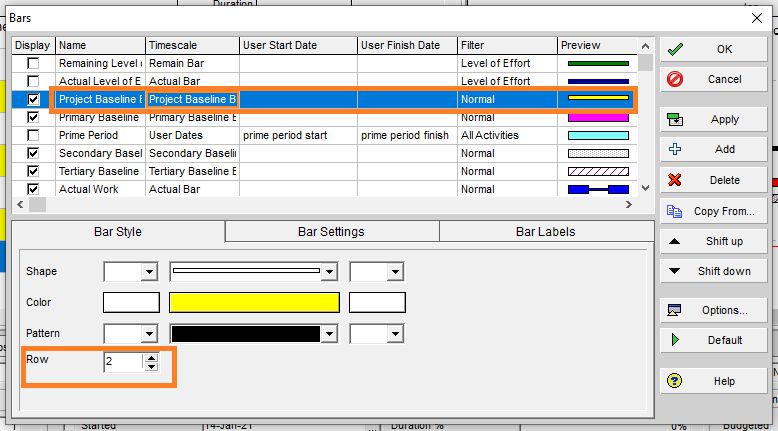The width and height of the screenshot is (778, 431).
Task: Uncheck display for Tertiary Baseline bar
Action: point(33,171)
